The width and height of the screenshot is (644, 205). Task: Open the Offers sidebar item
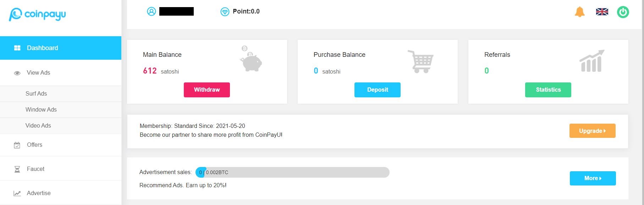(61, 145)
